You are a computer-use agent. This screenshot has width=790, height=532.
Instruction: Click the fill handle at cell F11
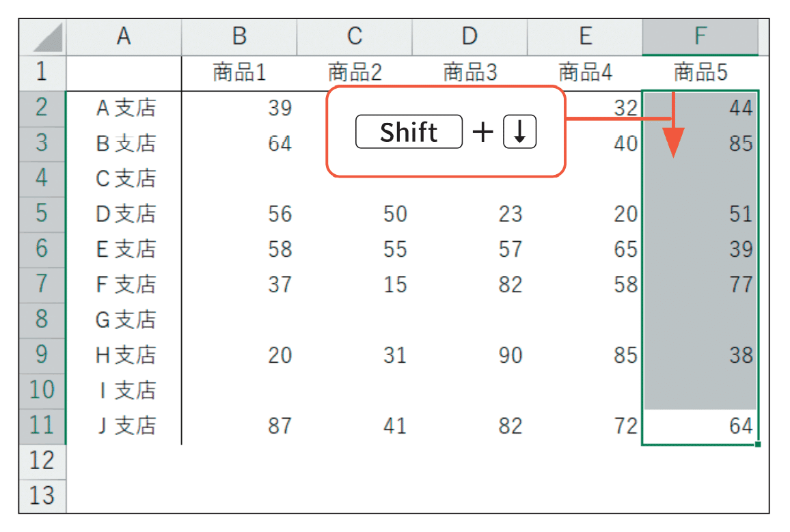tap(758, 444)
